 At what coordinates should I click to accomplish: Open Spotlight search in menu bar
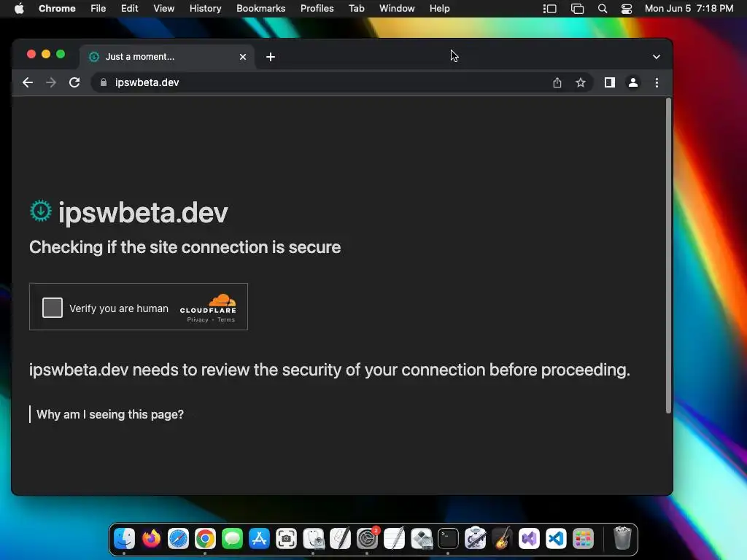pos(602,8)
